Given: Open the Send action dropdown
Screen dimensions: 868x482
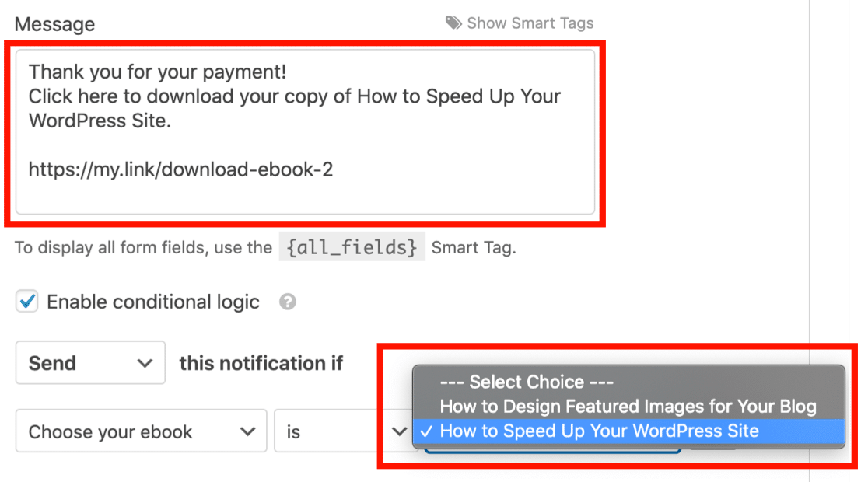Looking at the screenshot, I should [90, 363].
